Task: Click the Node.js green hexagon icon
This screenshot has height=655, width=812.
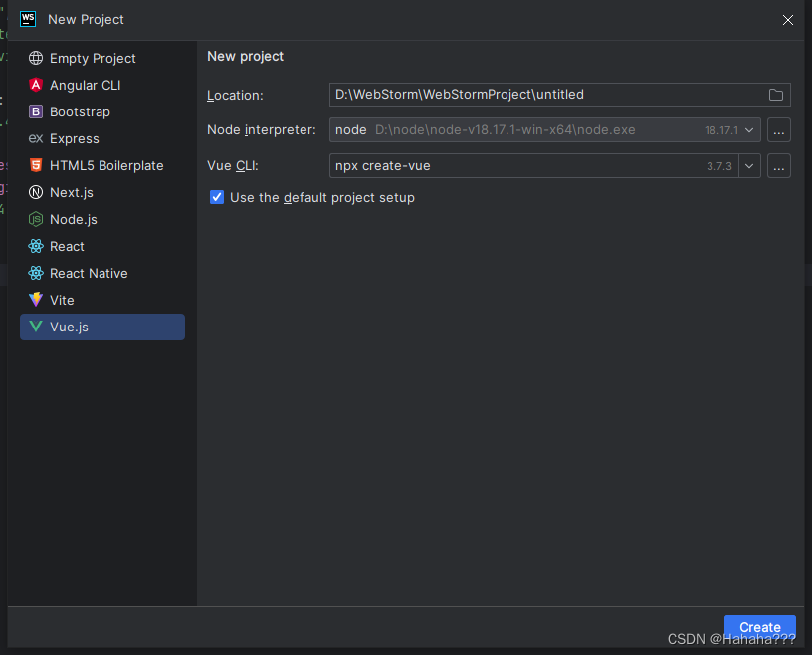Action: coord(36,220)
